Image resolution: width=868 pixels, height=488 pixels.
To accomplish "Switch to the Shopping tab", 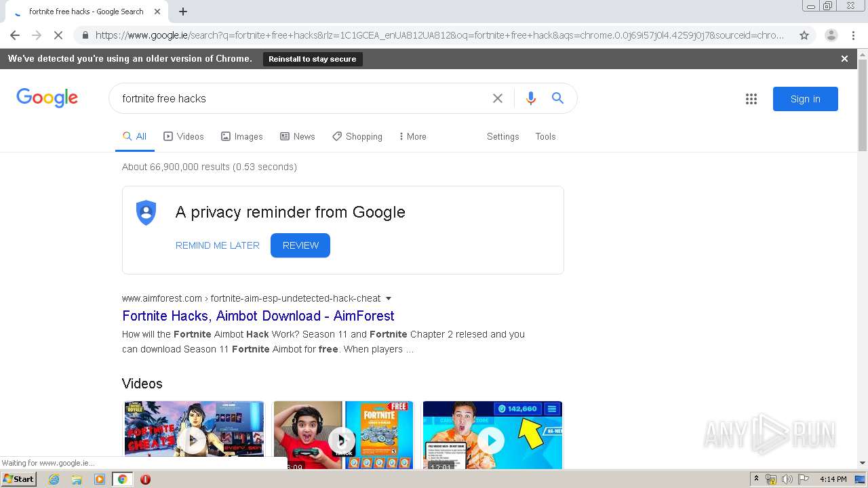I will point(357,137).
